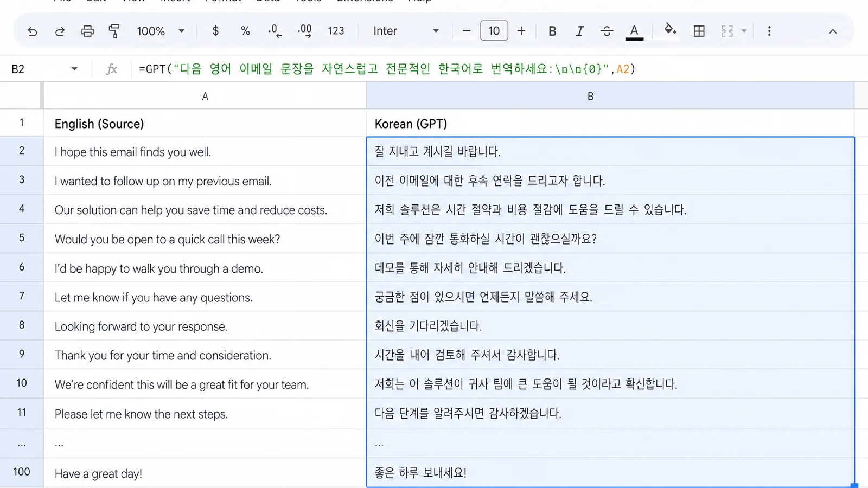Activate the paint format tool
Image resolution: width=868 pixels, height=488 pixels.
pos(114,31)
